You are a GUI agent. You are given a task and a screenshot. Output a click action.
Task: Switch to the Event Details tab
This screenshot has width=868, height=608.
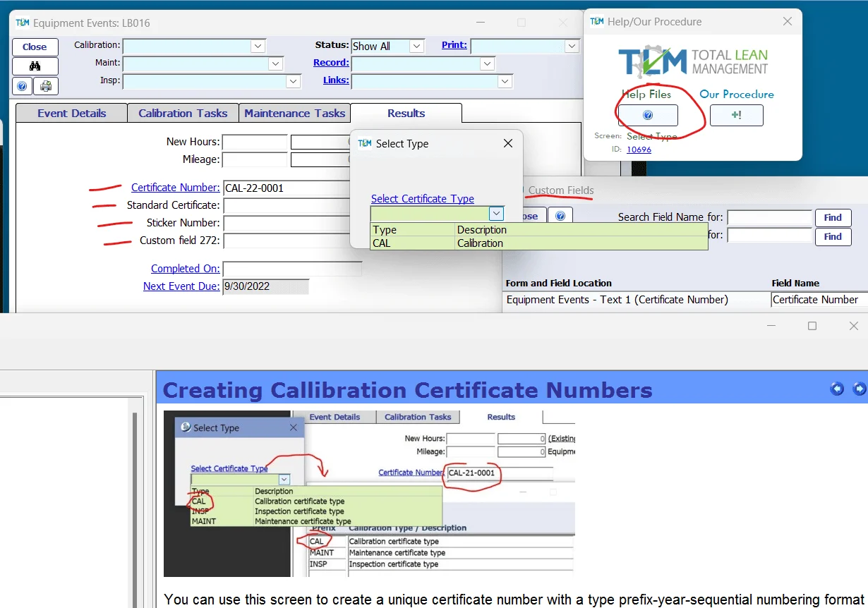(71, 113)
